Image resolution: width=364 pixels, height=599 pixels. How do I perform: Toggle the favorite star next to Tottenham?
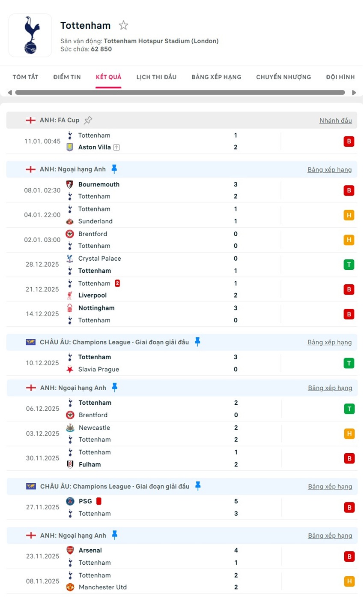(x=123, y=25)
